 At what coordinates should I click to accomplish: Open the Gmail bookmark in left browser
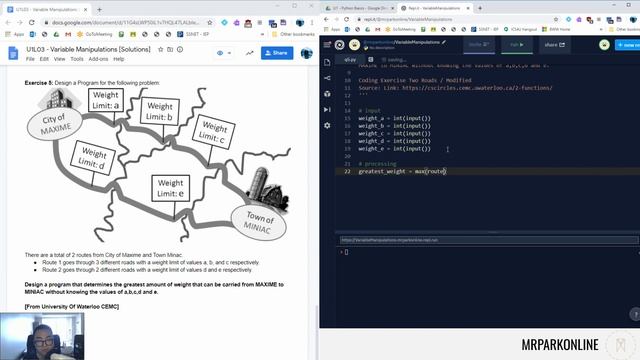[x=68, y=34]
